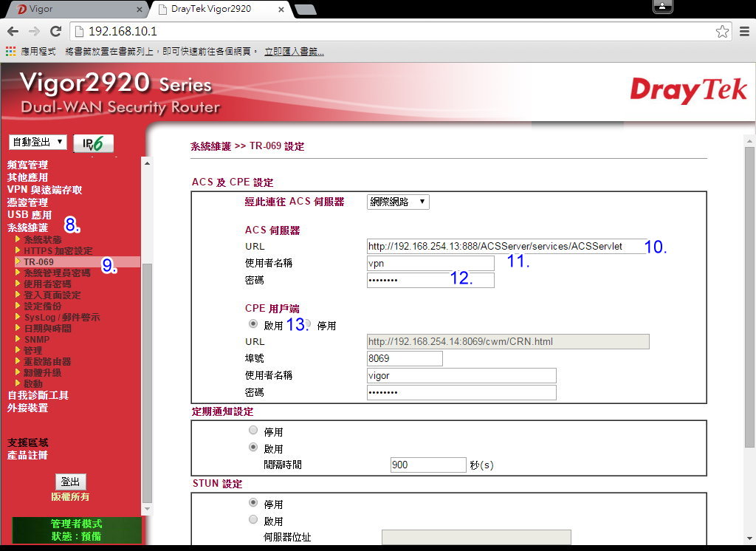Close the DrayTek Vigor2920 tab
This screenshot has height=551, width=756.
coord(281,9)
